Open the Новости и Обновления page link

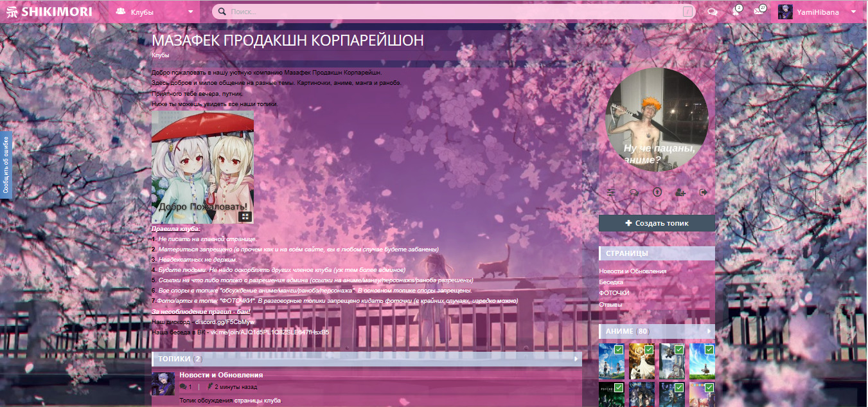point(633,271)
